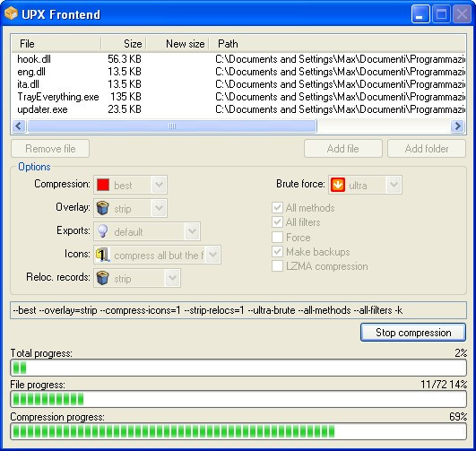Open the Exports dropdown arrow

[x=192, y=231]
